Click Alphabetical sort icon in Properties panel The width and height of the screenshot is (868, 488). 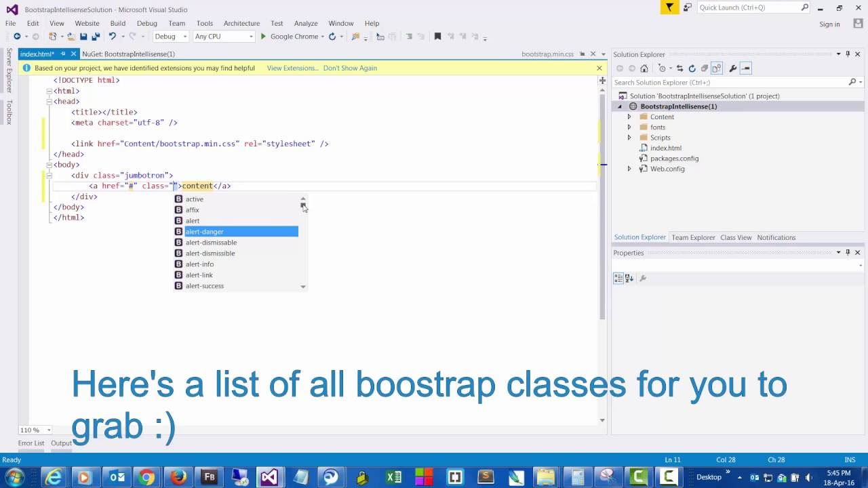point(629,278)
